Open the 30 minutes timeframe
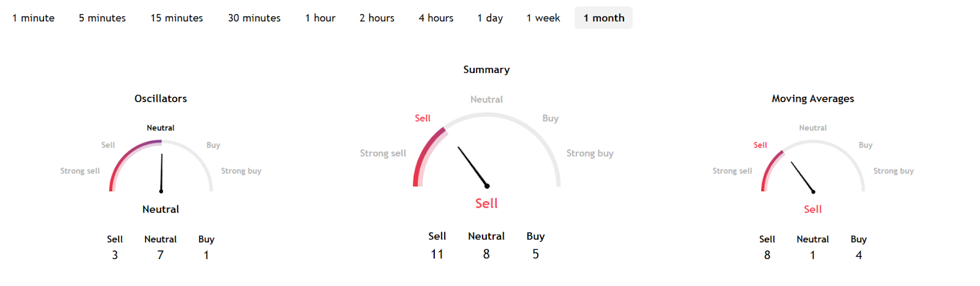The image size is (980, 286). 254,18
